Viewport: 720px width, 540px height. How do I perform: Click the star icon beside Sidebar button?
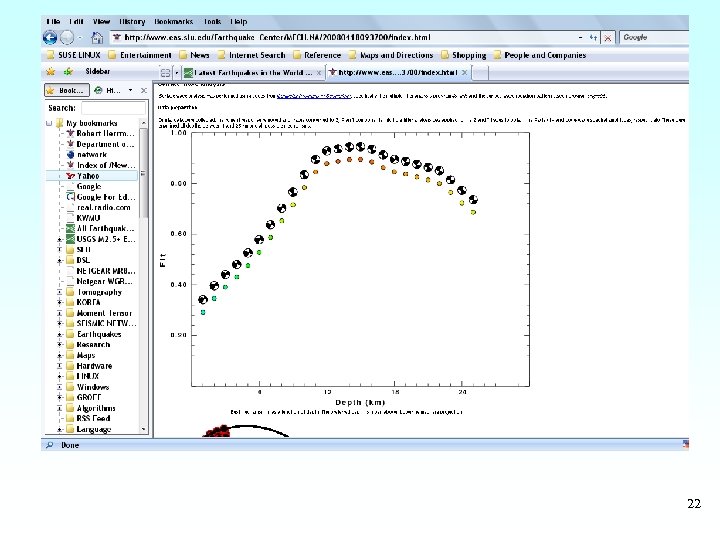coord(49,72)
